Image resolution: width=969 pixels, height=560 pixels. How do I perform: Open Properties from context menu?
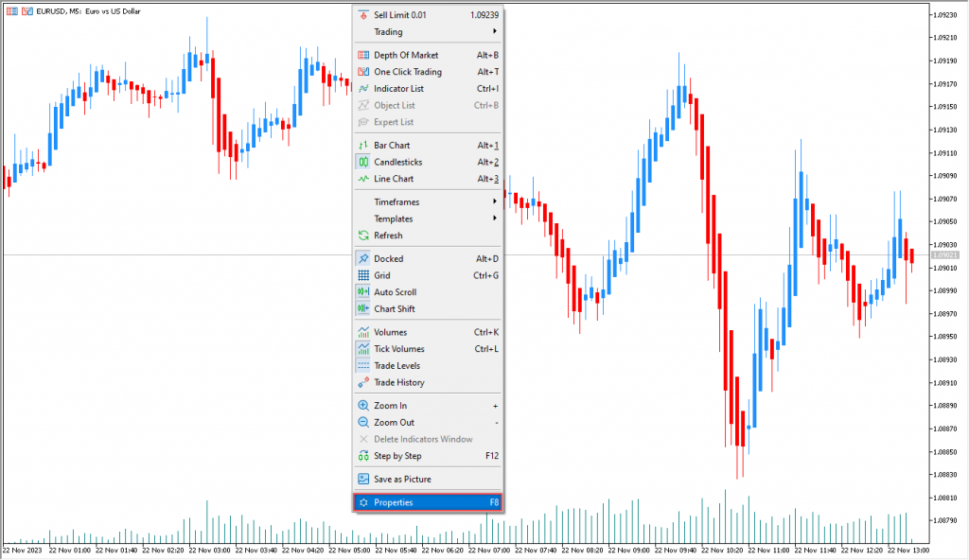click(x=427, y=502)
